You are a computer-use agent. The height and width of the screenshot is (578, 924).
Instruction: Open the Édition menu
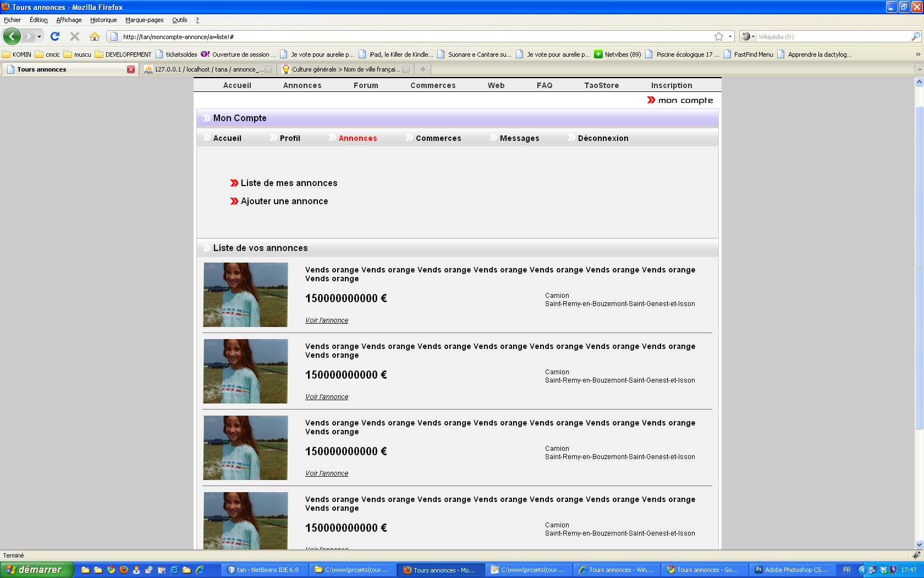click(38, 20)
